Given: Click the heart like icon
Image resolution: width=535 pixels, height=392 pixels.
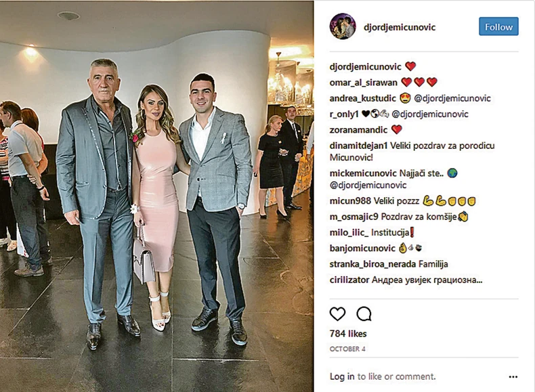Looking at the screenshot, I should tap(337, 314).
